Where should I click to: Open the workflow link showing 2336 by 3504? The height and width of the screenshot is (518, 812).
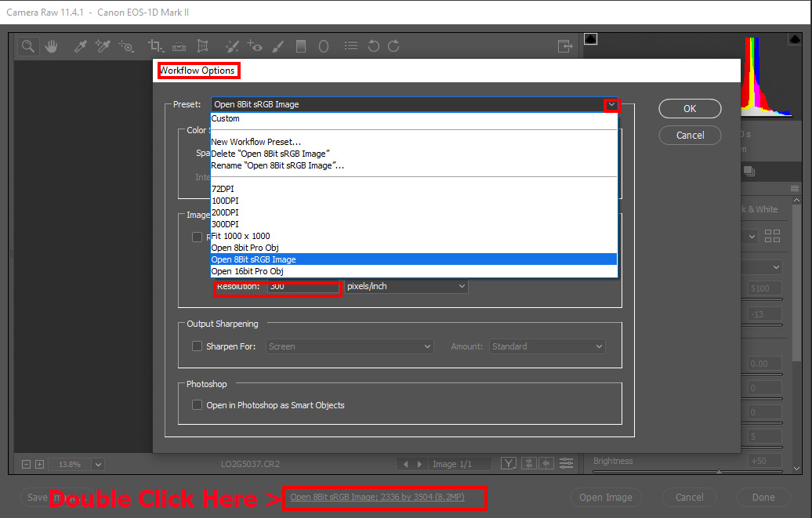(x=384, y=498)
